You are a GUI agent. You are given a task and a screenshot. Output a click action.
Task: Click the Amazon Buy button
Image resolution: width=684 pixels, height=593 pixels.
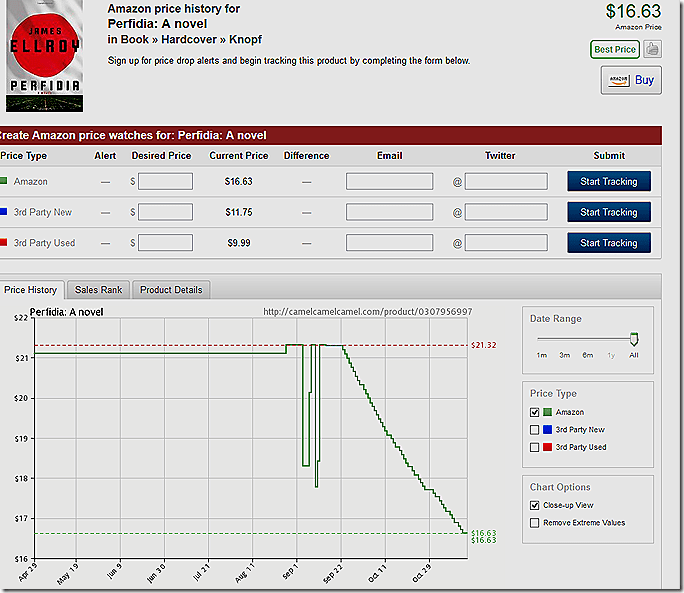click(631, 80)
